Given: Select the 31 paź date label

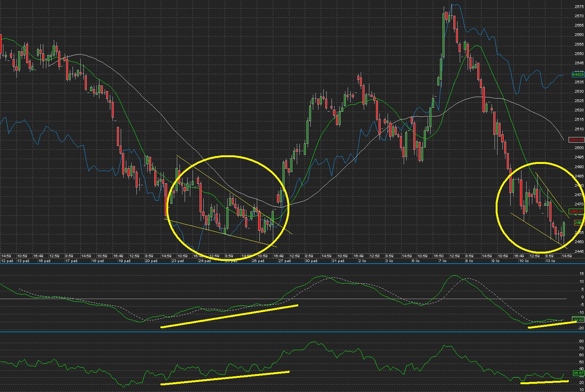Looking at the screenshot, I should coord(338,261).
